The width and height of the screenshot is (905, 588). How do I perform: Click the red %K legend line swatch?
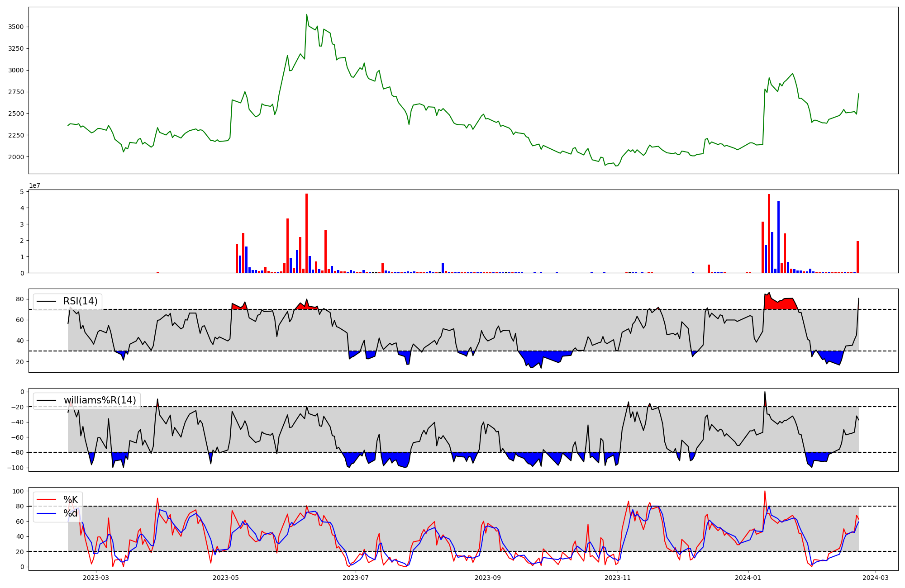click(x=46, y=500)
